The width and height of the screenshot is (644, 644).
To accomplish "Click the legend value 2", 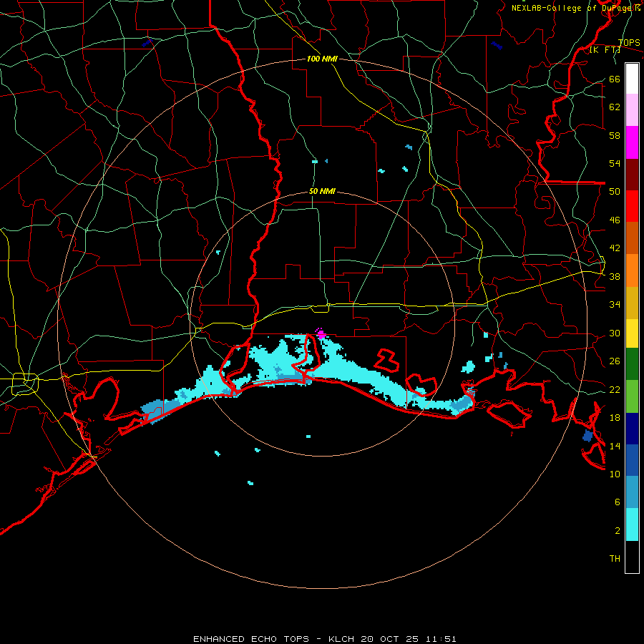I will pos(618,531).
